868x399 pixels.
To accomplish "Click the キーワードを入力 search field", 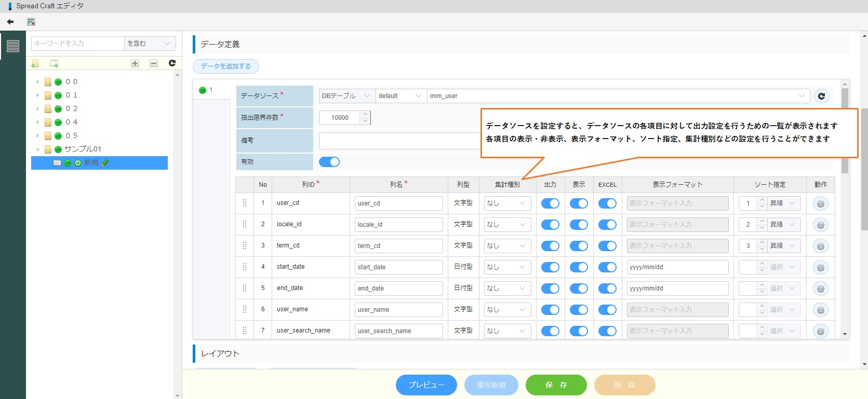I will [x=77, y=44].
